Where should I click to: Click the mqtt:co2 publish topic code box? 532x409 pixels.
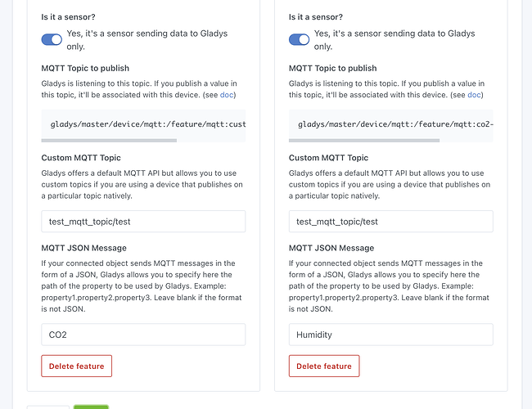coord(390,124)
